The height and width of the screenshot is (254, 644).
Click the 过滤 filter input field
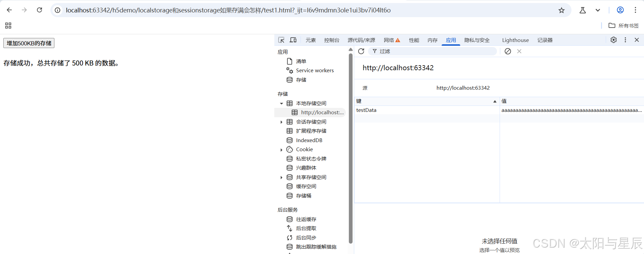coord(433,51)
